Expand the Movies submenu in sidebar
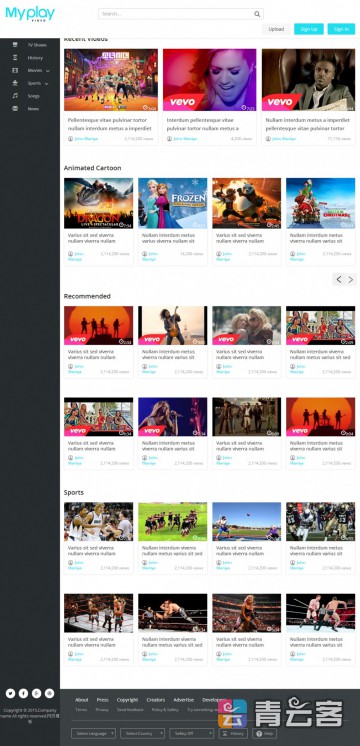The width and height of the screenshot is (360, 746). (48, 71)
